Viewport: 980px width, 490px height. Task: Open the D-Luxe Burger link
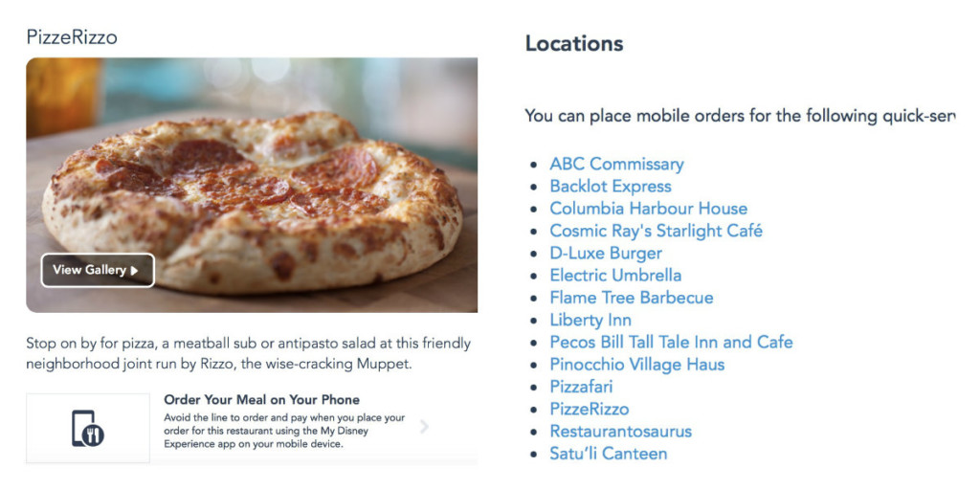[605, 253]
